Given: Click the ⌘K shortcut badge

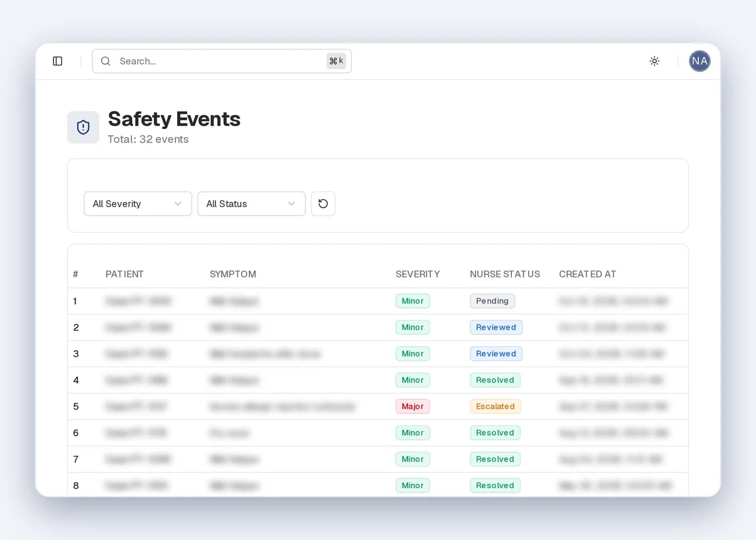Looking at the screenshot, I should (x=336, y=61).
